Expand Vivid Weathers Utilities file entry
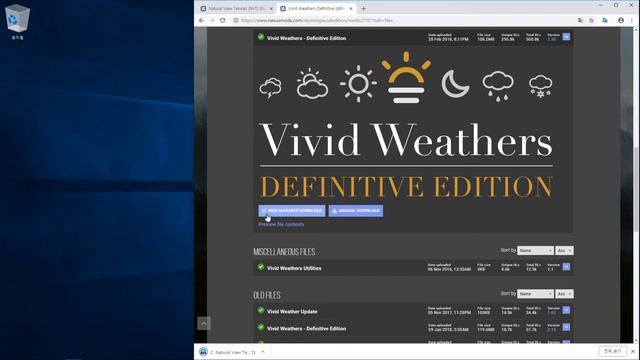This screenshot has height=360, width=640. point(566,267)
